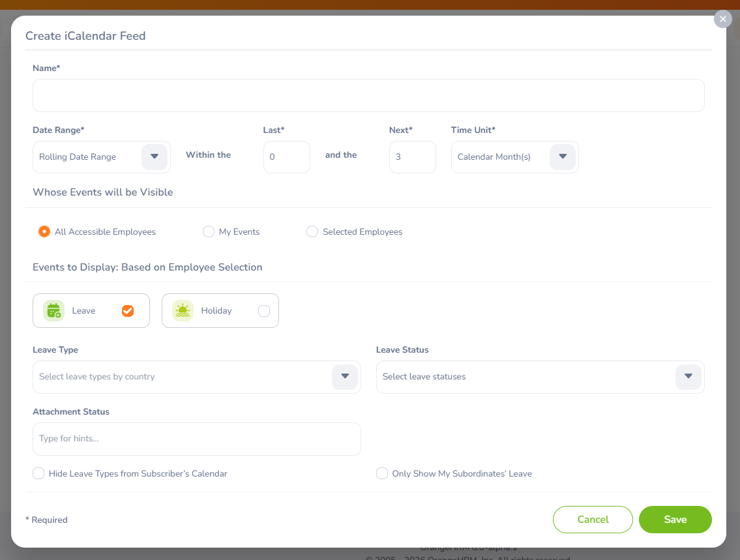Choose the My Events radio option
The image size is (740, 560).
(x=209, y=231)
